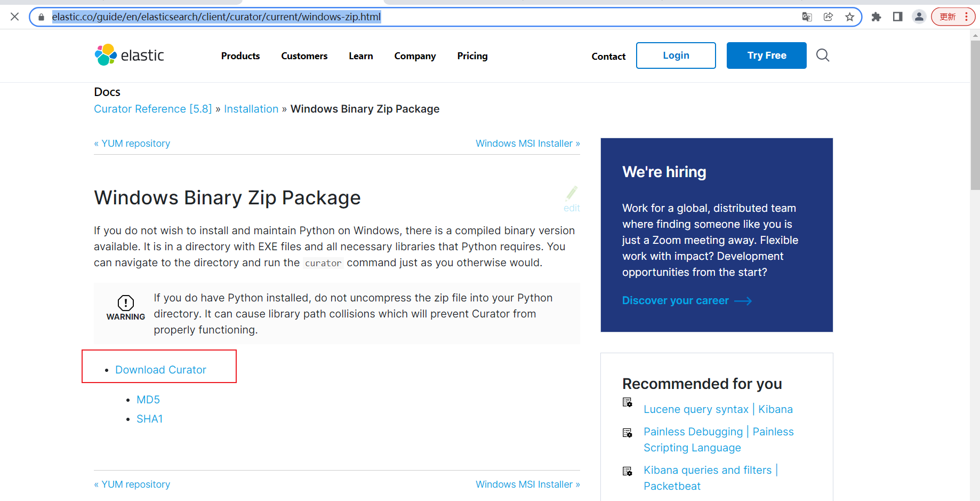Toggle the side panel icon

[897, 17]
